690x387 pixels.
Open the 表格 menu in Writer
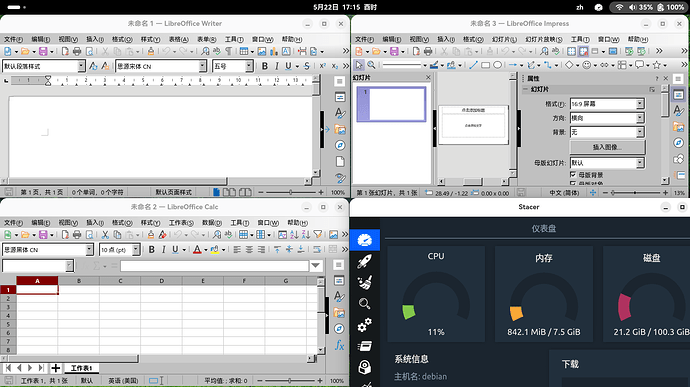(x=179, y=39)
